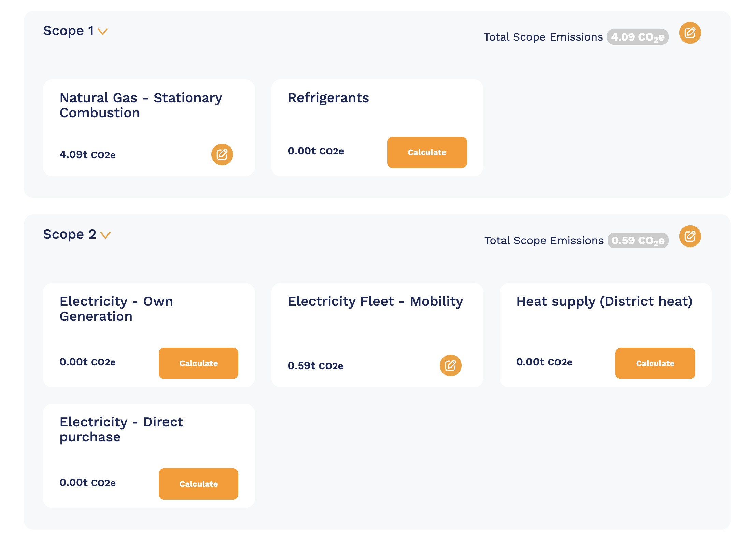
Task: Collapse the Scope 2 section chevron
Action: tap(105, 235)
